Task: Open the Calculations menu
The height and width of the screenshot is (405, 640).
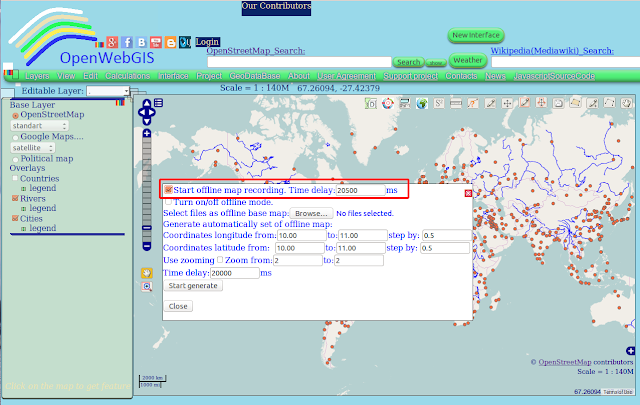Action: tap(127, 76)
